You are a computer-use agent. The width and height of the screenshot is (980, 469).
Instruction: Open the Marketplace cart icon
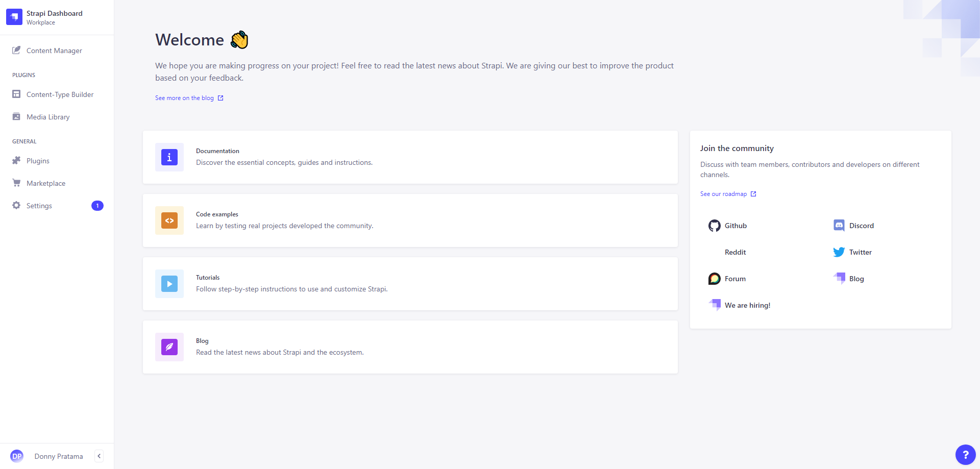[x=16, y=183]
